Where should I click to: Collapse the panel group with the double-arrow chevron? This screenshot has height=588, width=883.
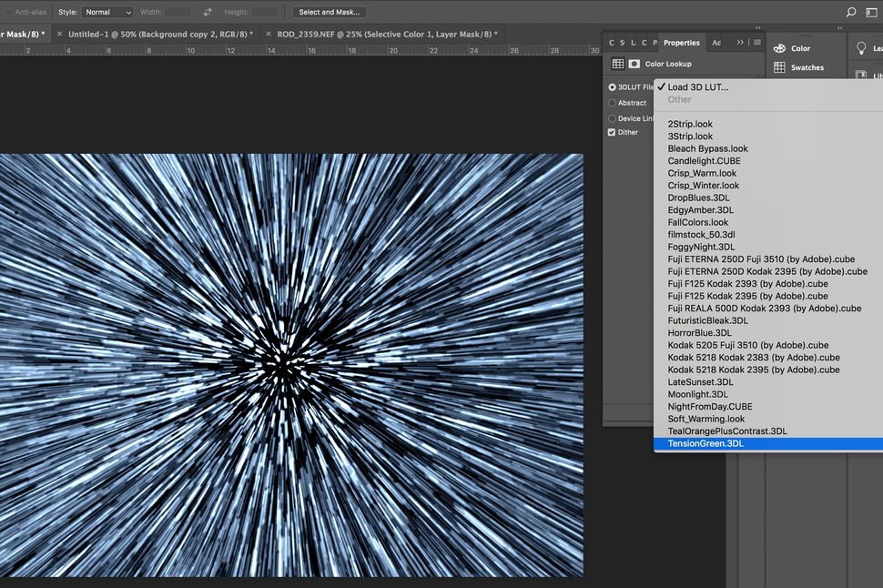pos(758,28)
